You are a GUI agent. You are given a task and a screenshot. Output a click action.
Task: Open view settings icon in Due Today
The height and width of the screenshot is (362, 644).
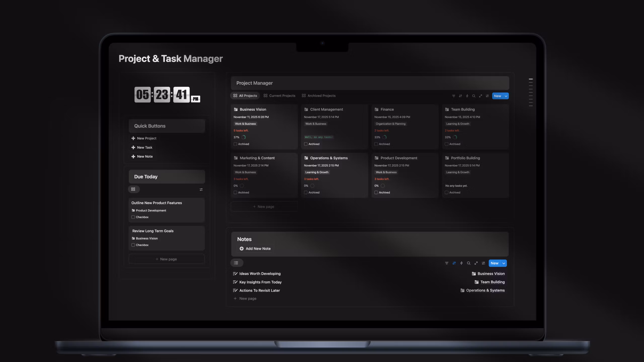[201, 190]
